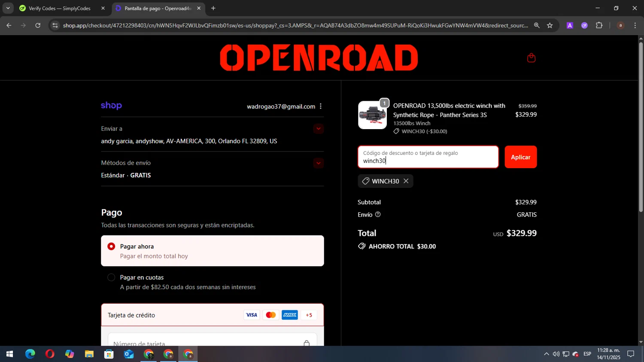The image size is (644, 362).
Task: Open the purple A extension
Action: click(x=570, y=25)
